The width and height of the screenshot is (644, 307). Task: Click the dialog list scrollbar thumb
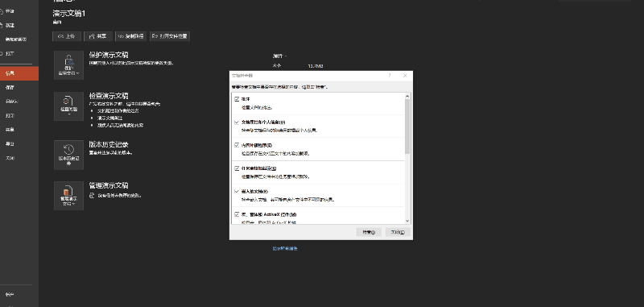pyautogui.click(x=407, y=127)
